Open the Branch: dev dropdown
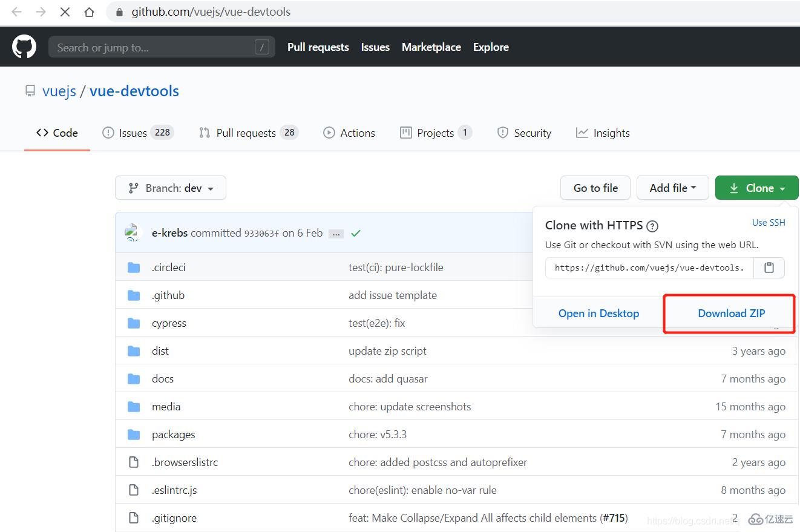 [171, 188]
